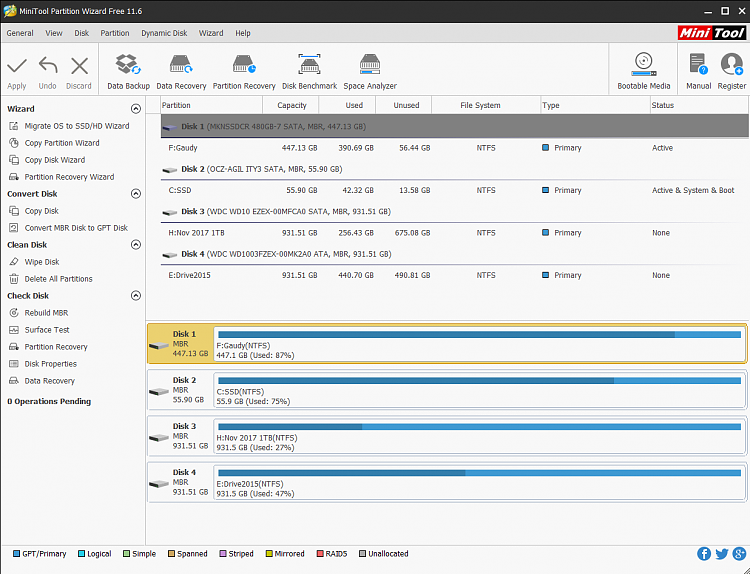The image size is (750, 574).
Task: Collapse the Convert Disk section
Action: (136, 194)
